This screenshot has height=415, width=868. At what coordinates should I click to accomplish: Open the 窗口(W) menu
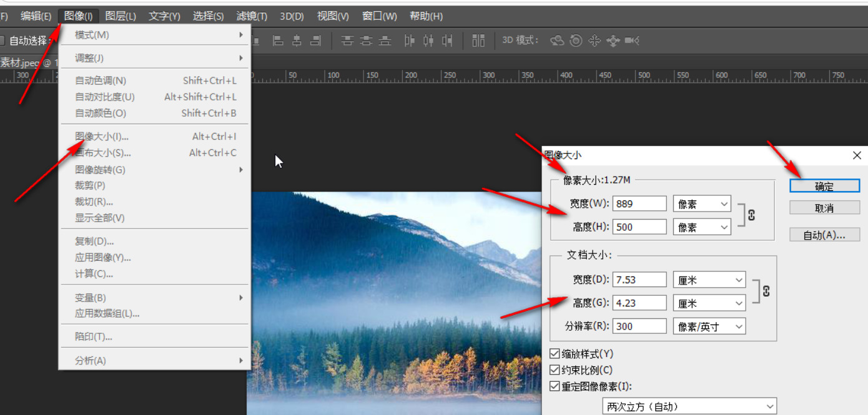pyautogui.click(x=379, y=16)
